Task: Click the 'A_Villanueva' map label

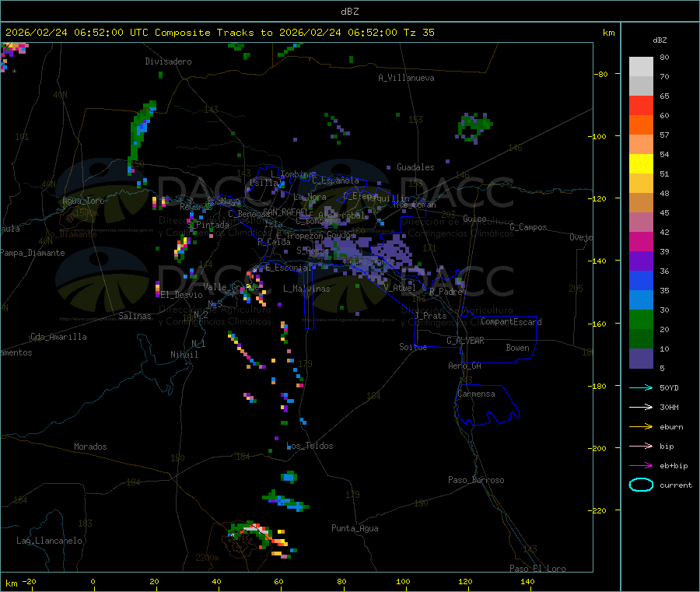Action: click(406, 78)
